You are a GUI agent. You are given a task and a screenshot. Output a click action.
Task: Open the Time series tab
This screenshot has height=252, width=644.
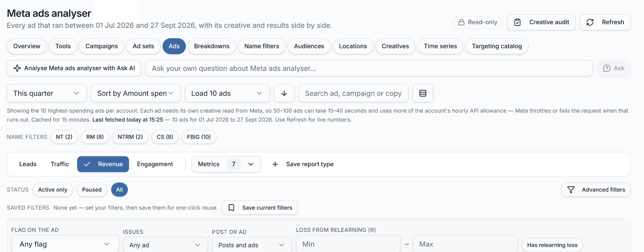coord(440,46)
